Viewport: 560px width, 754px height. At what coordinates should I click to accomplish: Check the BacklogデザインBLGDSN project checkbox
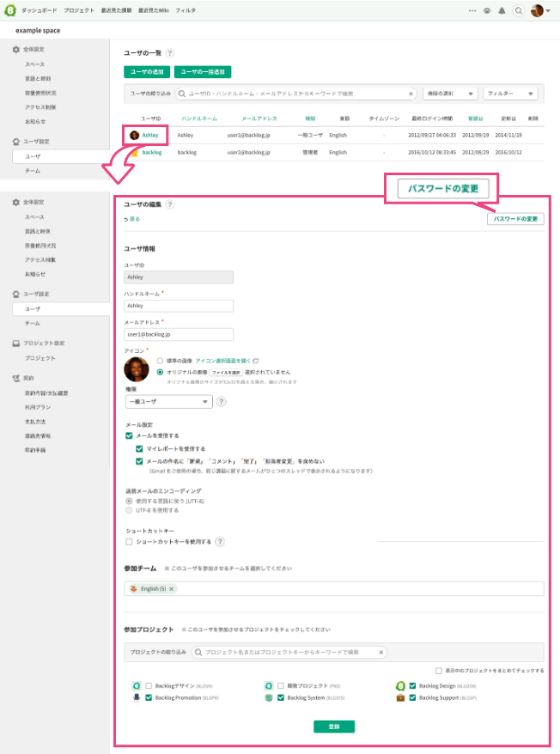149,686
